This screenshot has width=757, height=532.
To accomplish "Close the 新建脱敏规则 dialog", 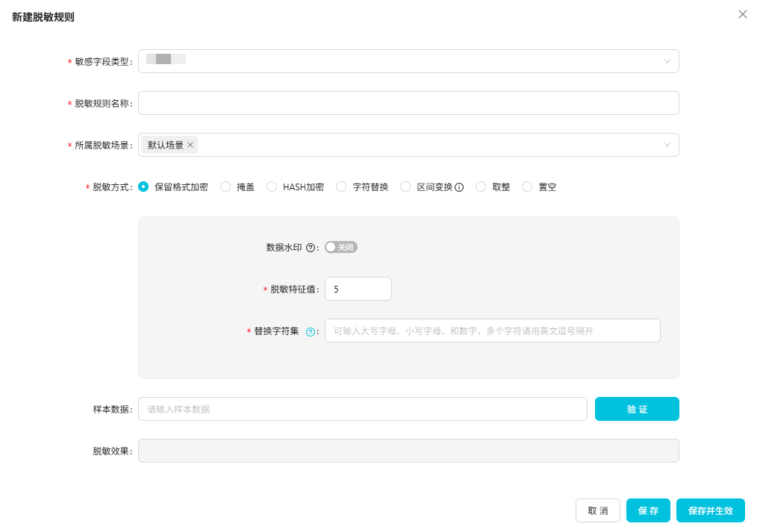I will [743, 14].
